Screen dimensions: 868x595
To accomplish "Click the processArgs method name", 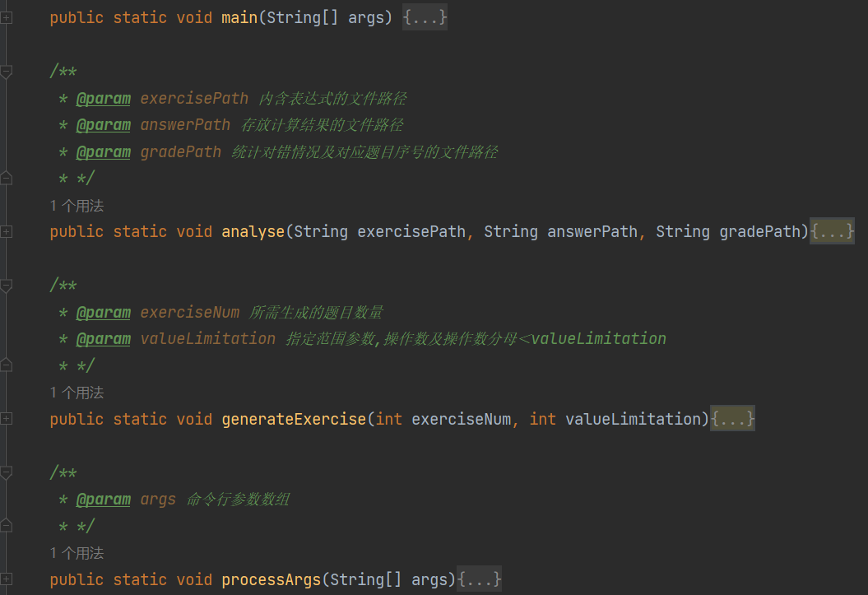I will tap(272, 579).
